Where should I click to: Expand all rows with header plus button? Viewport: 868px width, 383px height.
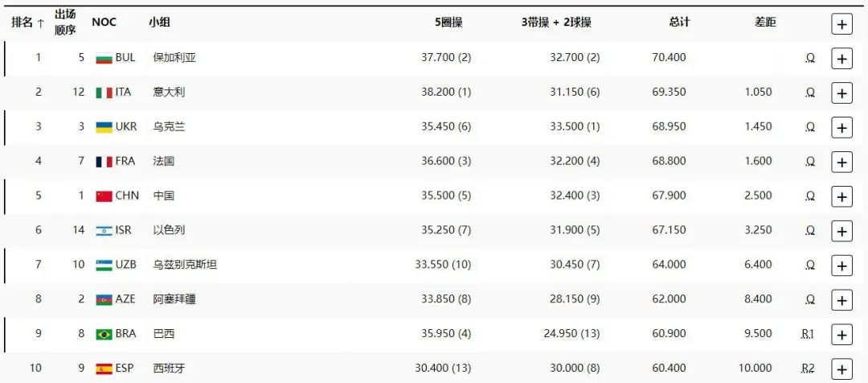(x=841, y=24)
